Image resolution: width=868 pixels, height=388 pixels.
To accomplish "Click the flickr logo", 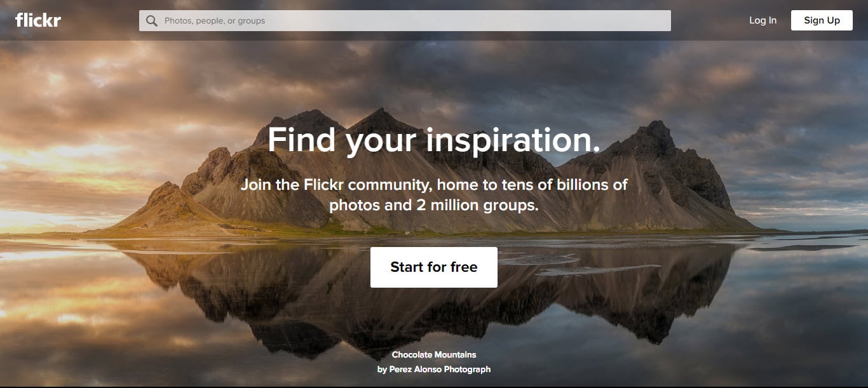I will point(38,20).
